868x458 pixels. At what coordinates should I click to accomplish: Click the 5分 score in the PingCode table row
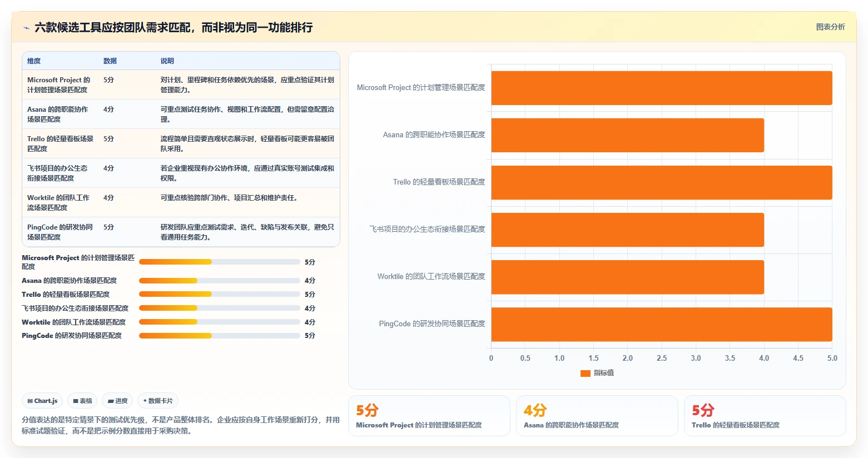(x=108, y=227)
